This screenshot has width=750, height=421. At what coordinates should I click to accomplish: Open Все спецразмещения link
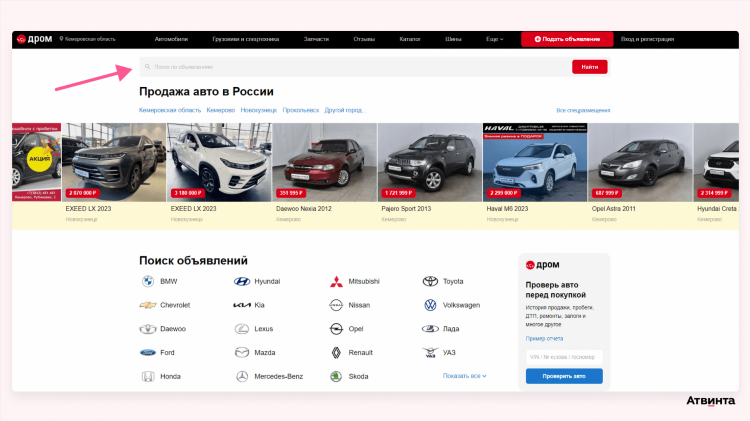(583, 110)
